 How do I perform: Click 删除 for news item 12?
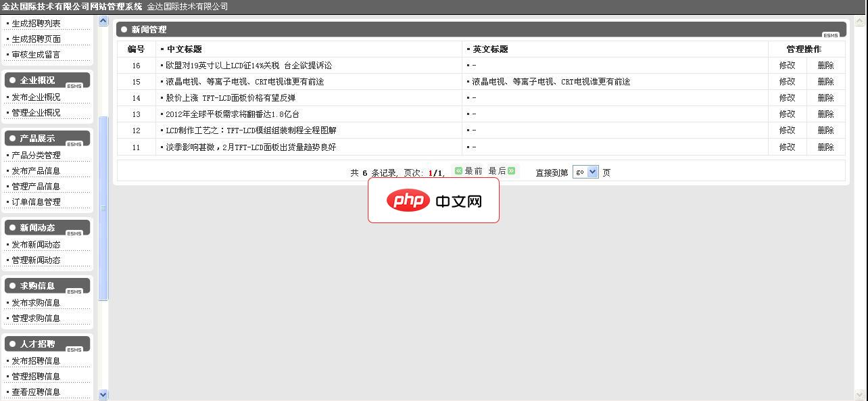point(825,131)
